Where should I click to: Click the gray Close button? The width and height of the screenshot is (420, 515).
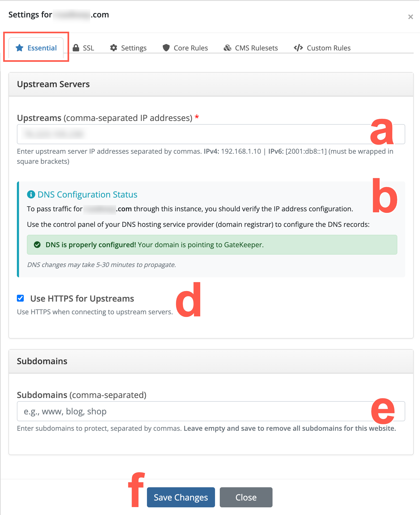pyautogui.click(x=246, y=497)
